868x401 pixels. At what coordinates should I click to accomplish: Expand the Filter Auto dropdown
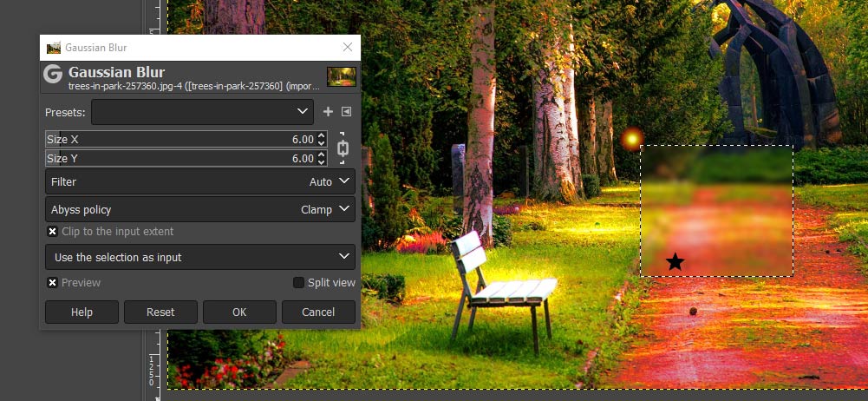(199, 181)
